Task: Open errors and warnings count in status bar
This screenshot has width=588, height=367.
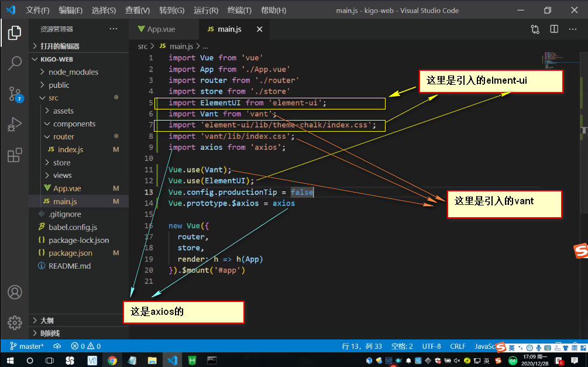Action: point(86,346)
